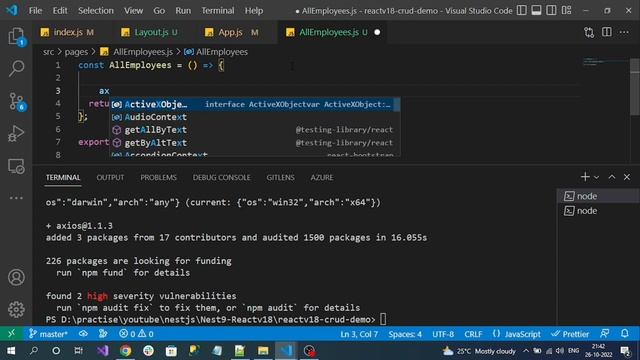
Task: Show additional activity bar views ellipsis
Action: [x=16, y=198]
